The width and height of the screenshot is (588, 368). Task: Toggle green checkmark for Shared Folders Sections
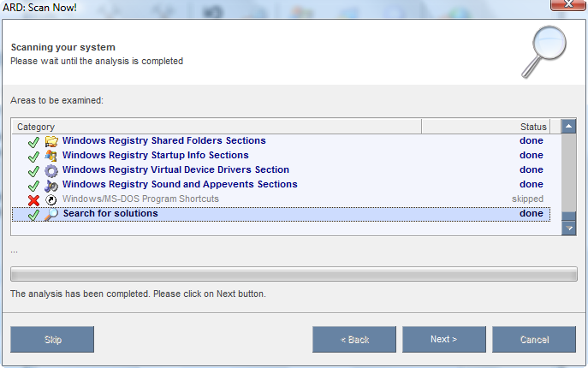(34, 141)
